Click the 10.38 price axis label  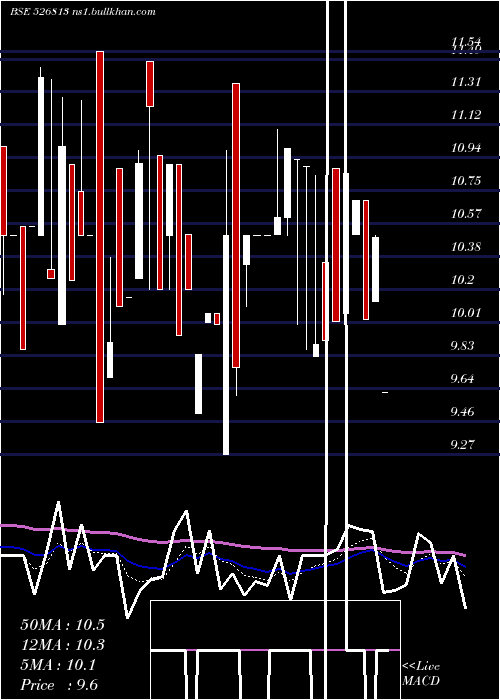(x=466, y=247)
